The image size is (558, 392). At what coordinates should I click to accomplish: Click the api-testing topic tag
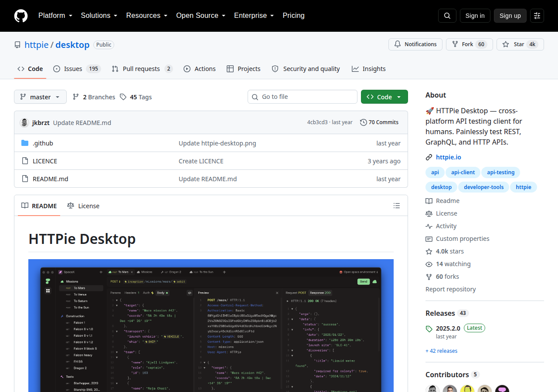coord(500,172)
